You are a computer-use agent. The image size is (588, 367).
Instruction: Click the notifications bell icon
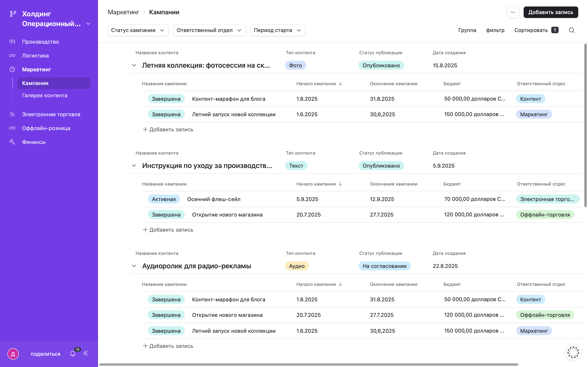tap(72, 354)
